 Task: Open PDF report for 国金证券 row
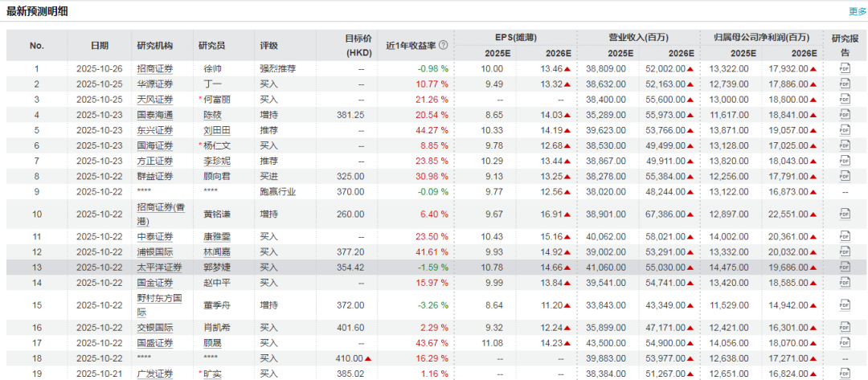pos(845,283)
